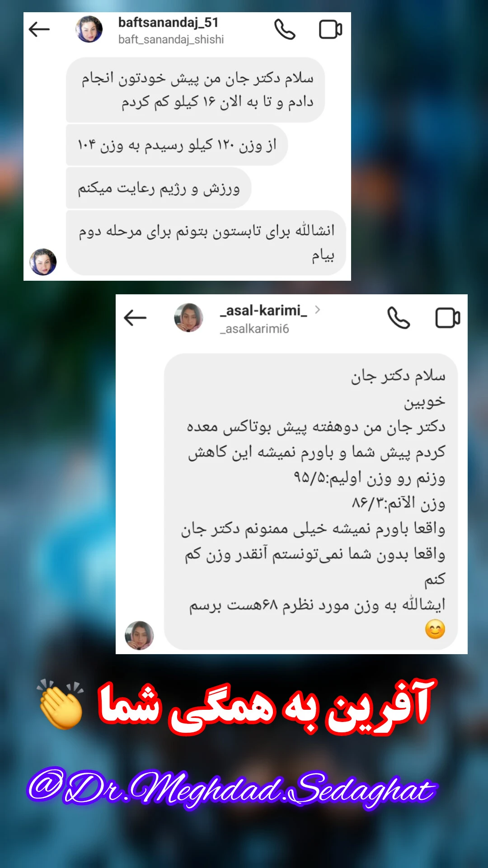Tap sender avatar beside asal-karimi message
Screen dimensions: 488x868
139,635
